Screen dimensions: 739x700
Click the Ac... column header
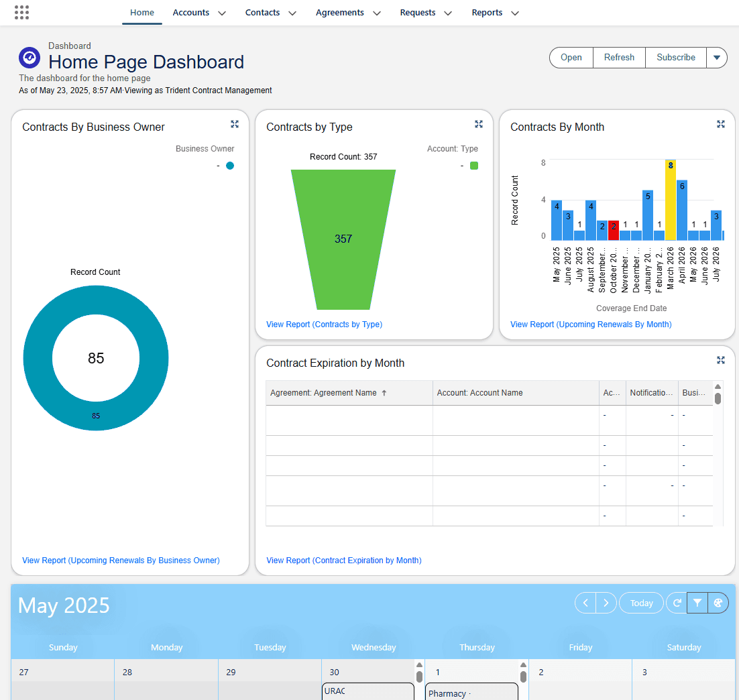pos(612,393)
